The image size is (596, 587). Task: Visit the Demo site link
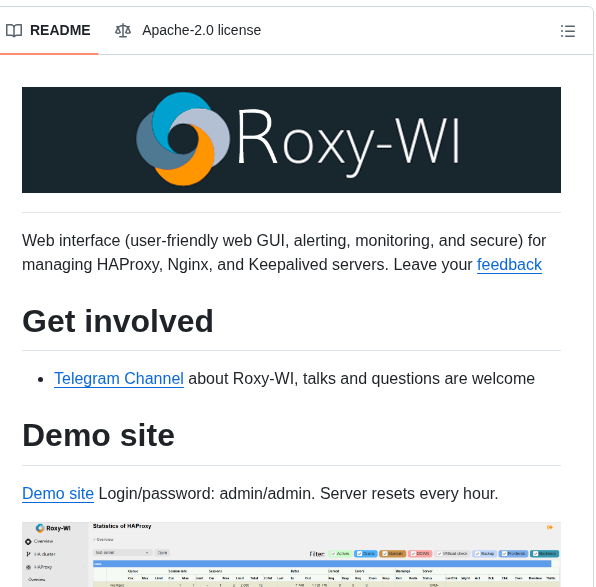click(x=58, y=493)
